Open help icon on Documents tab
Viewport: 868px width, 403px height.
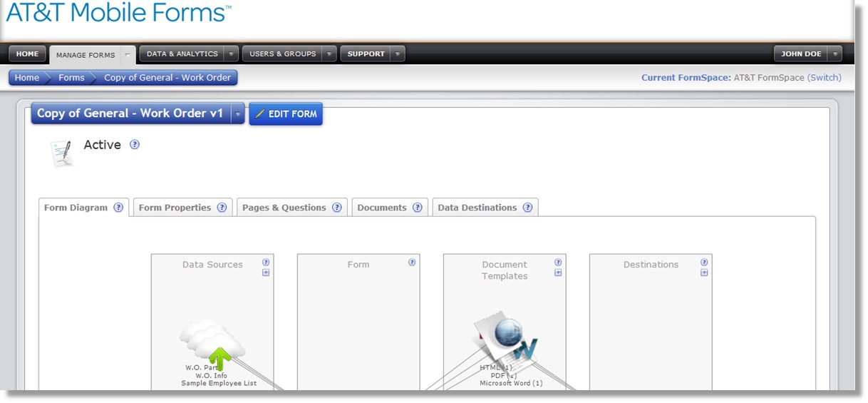point(417,208)
